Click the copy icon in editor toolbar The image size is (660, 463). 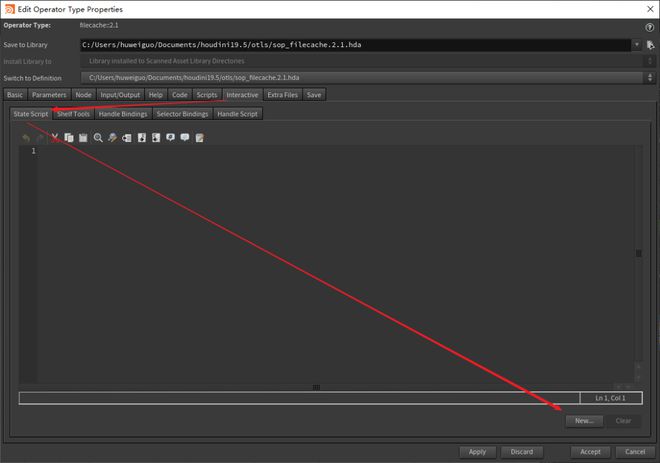pyautogui.click(x=69, y=137)
